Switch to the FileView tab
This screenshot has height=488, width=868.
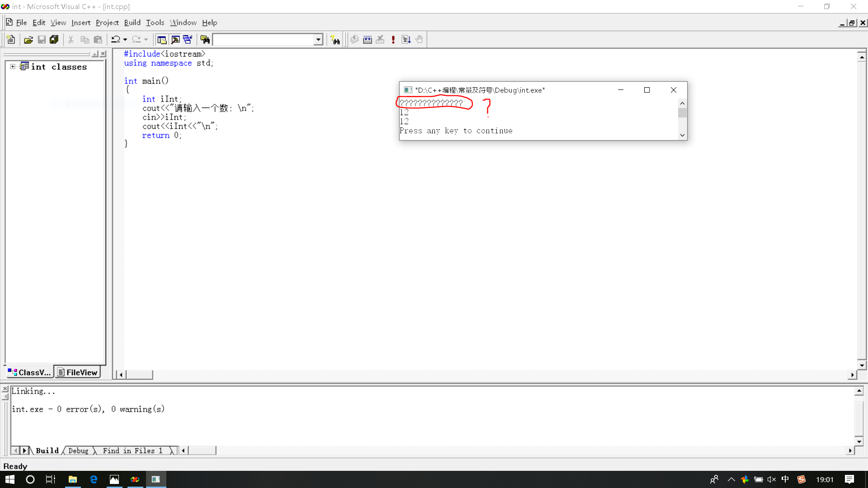pos(77,372)
